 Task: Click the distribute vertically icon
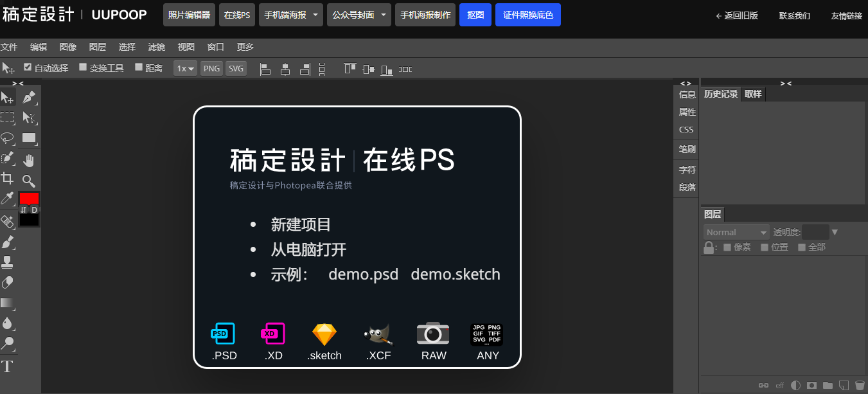click(323, 69)
